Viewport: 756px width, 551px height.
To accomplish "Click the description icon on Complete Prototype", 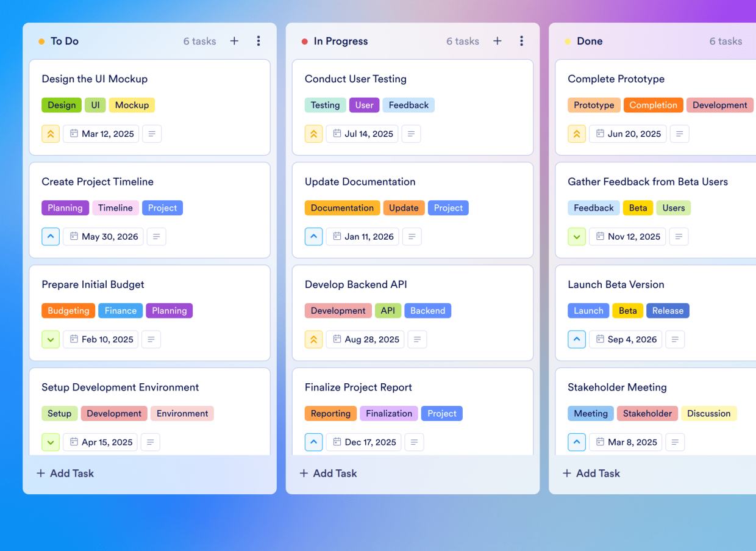I will [x=679, y=134].
